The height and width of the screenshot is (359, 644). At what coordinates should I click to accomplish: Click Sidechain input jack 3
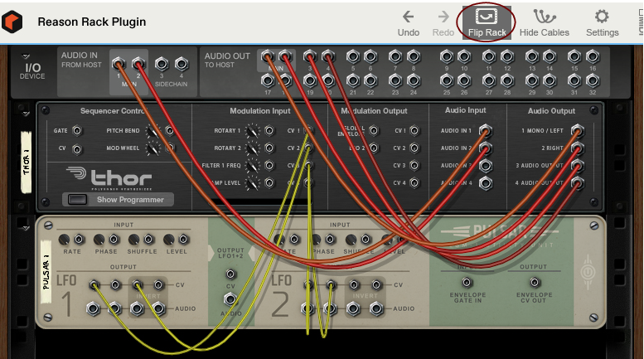(162, 64)
